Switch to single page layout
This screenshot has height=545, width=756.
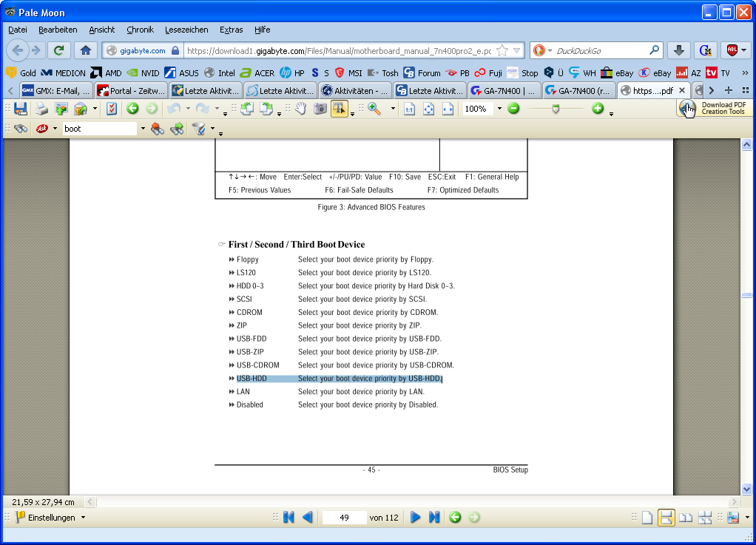click(647, 518)
